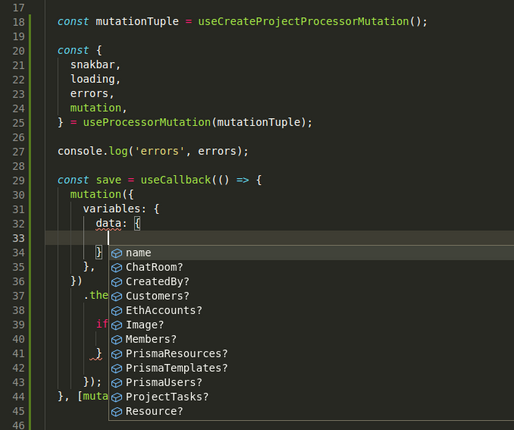This screenshot has height=430, width=514.
Task: Click the property icon next to Image?
Action: (x=117, y=325)
